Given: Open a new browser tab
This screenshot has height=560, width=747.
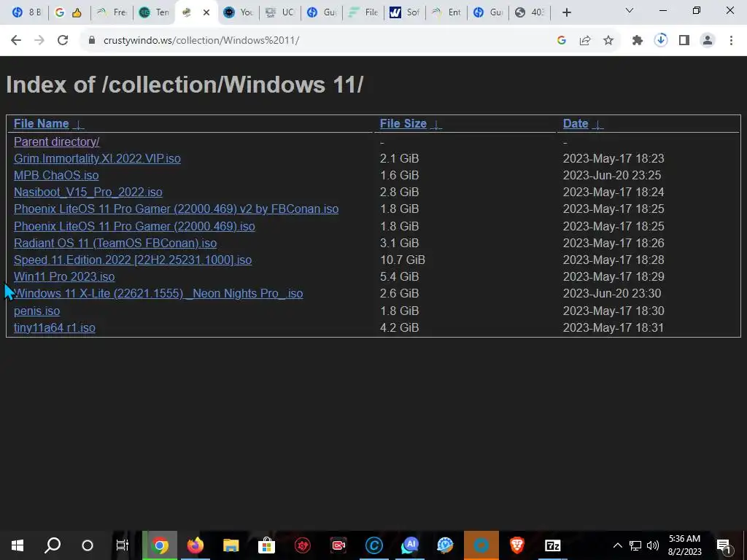Looking at the screenshot, I should click(x=566, y=13).
